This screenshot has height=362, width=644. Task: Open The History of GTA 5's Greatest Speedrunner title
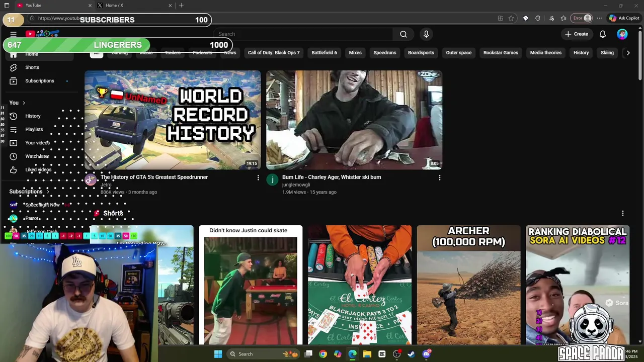click(154, 177)
